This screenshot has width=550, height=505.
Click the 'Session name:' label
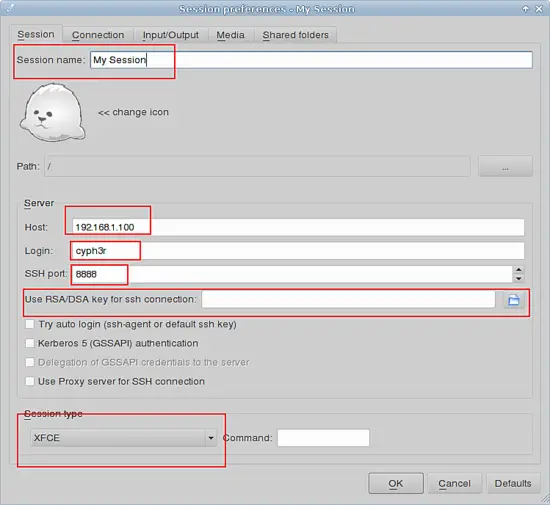point(51,60)
